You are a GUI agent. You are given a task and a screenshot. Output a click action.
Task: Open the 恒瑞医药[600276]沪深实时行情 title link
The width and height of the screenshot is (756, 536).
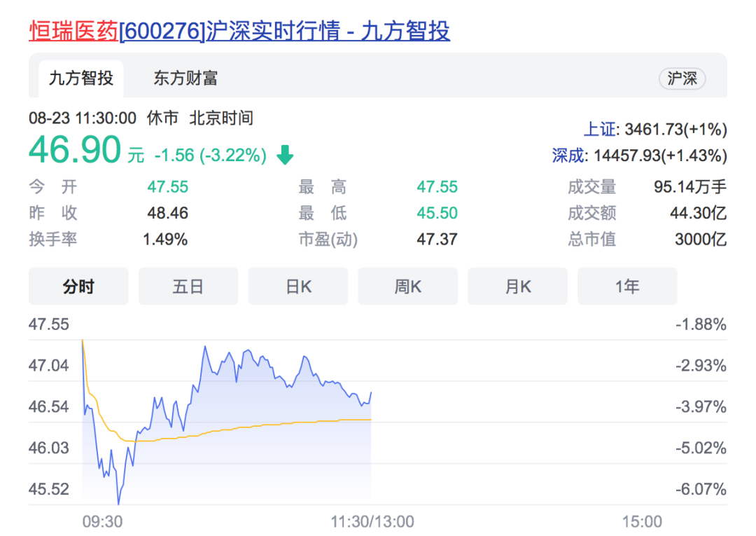point(239,31)
